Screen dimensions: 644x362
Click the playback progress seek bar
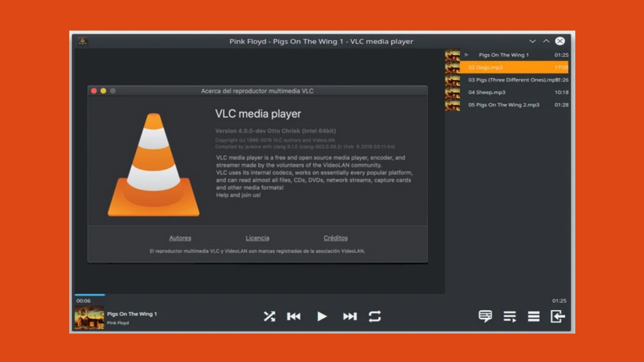[x=258, y=294]
